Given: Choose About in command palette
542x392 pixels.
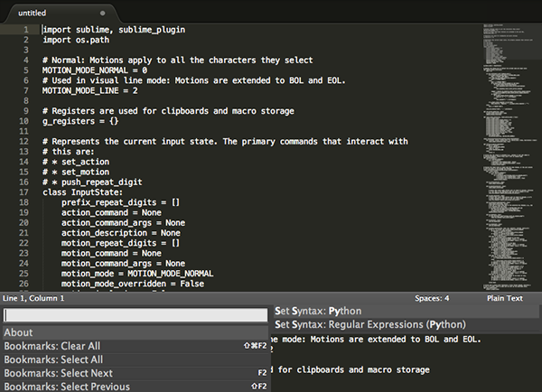Looking at the screenshot, I should [135, 332].
